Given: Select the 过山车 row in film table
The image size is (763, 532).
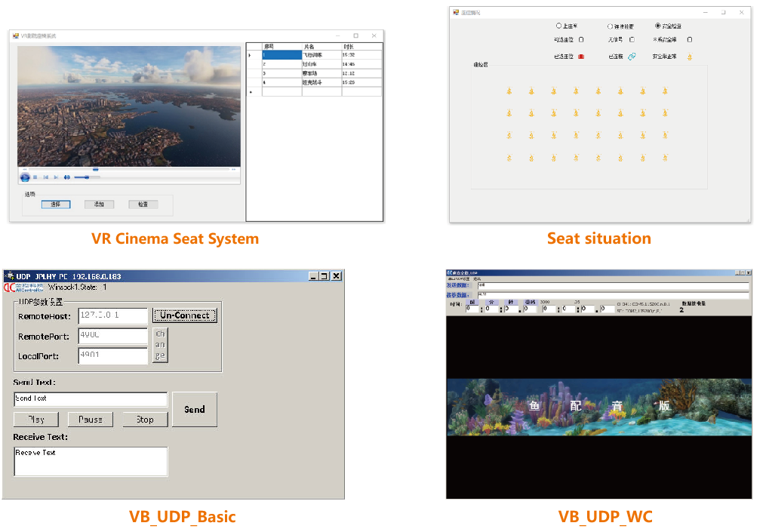Looking at the screenshot, I should 315,64.
